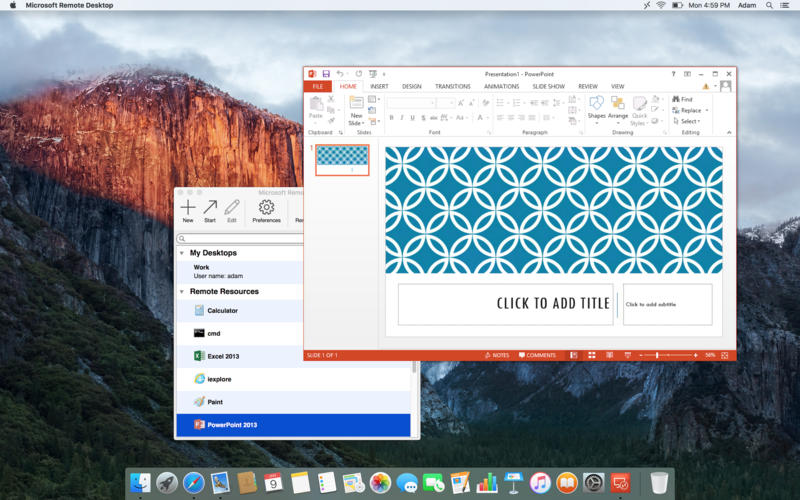This screenshot has height=500, width=800.
Task: Switch to the TRANSITIONS ribbon tab
Action: pos(452,87)
